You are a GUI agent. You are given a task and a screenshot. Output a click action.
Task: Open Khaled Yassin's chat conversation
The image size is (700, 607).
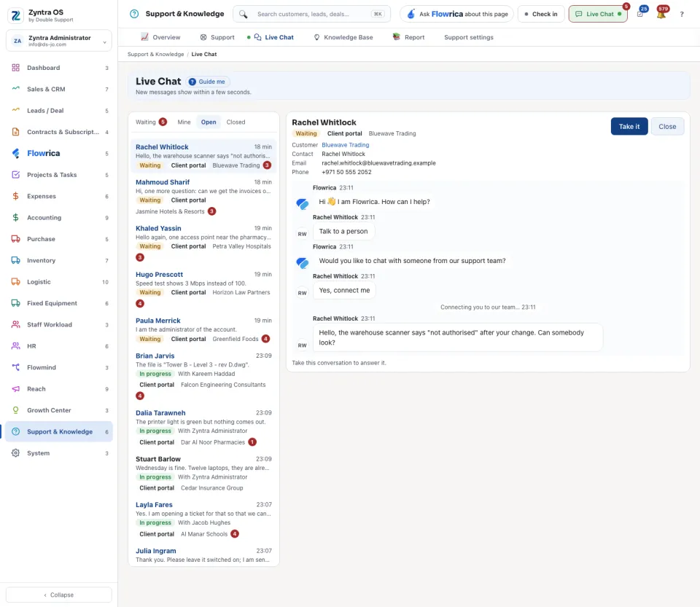point(203,243)
